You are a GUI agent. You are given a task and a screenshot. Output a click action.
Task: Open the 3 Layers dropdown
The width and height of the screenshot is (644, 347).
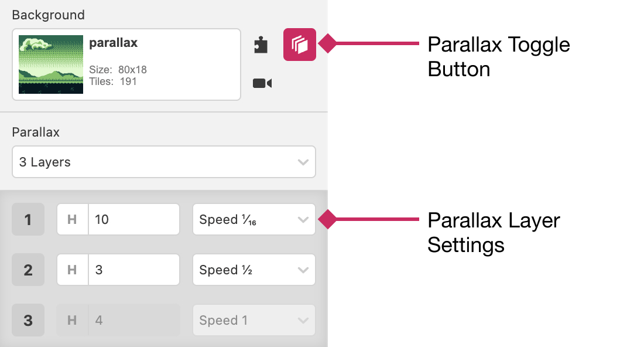coord(163,162)
